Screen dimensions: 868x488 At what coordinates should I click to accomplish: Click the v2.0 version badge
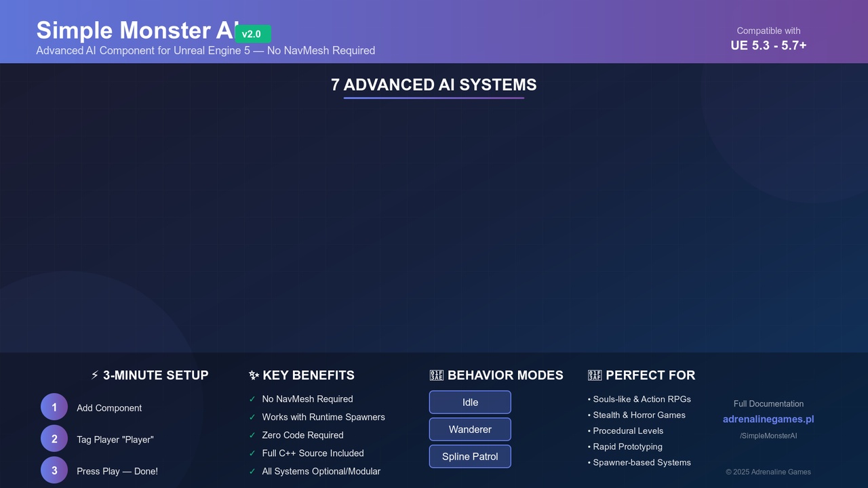253,34
